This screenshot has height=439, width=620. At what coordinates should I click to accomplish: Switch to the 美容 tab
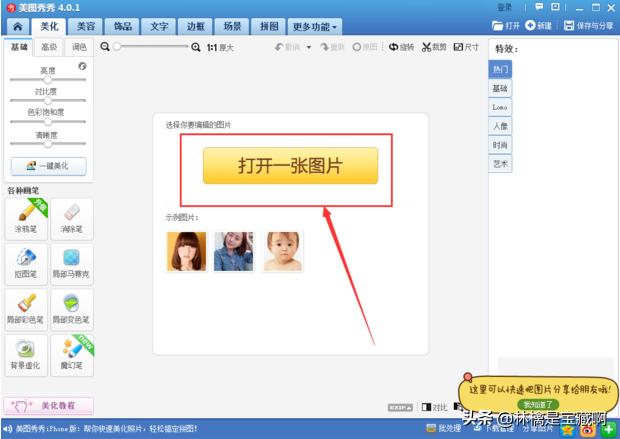coord(86,27)
